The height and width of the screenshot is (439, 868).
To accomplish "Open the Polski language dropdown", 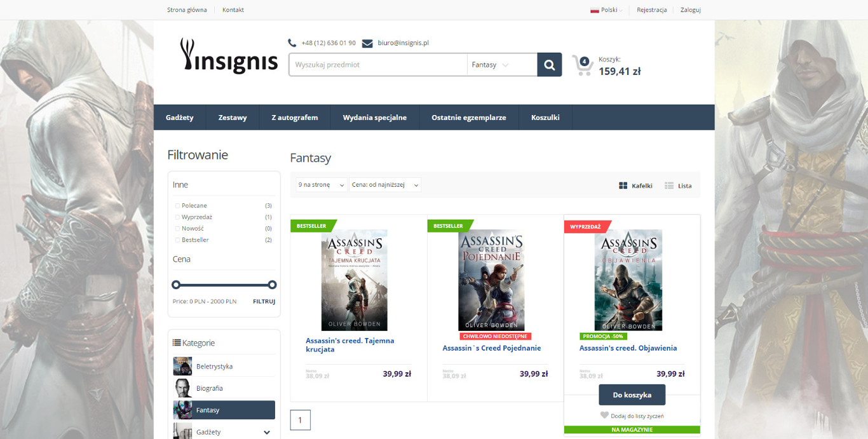I will pyautogui.click(x=607, y=10).
